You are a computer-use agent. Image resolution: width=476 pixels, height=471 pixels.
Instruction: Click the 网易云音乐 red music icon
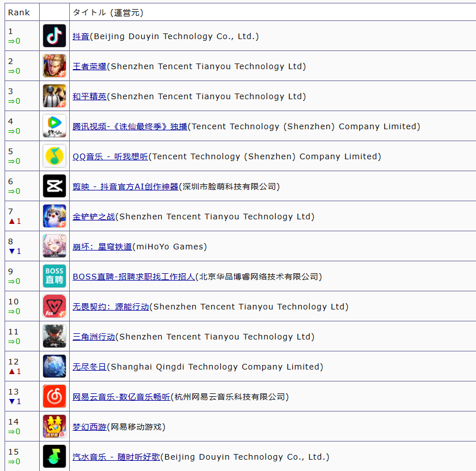(x=54, y=396)
